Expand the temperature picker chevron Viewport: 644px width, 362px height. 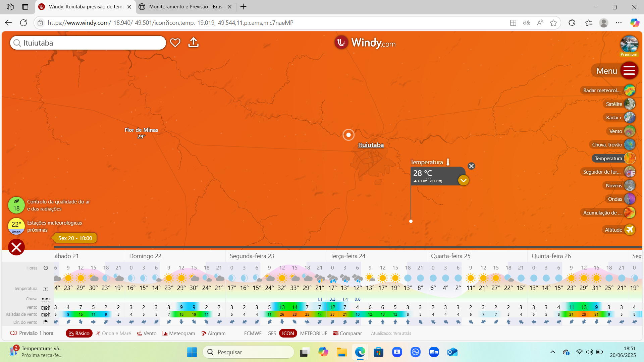[463, 180]
